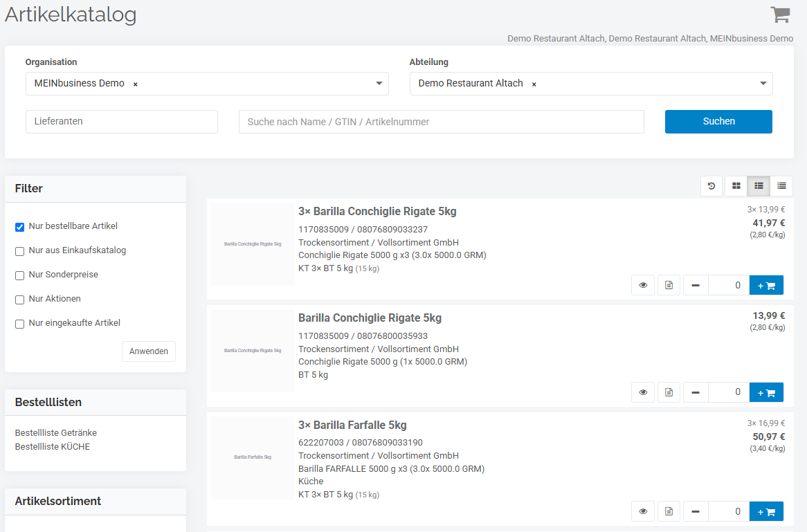The width and height of the screenshot is (807, 532).
Task: Reset view with the history icon
Action: point(711,185)
